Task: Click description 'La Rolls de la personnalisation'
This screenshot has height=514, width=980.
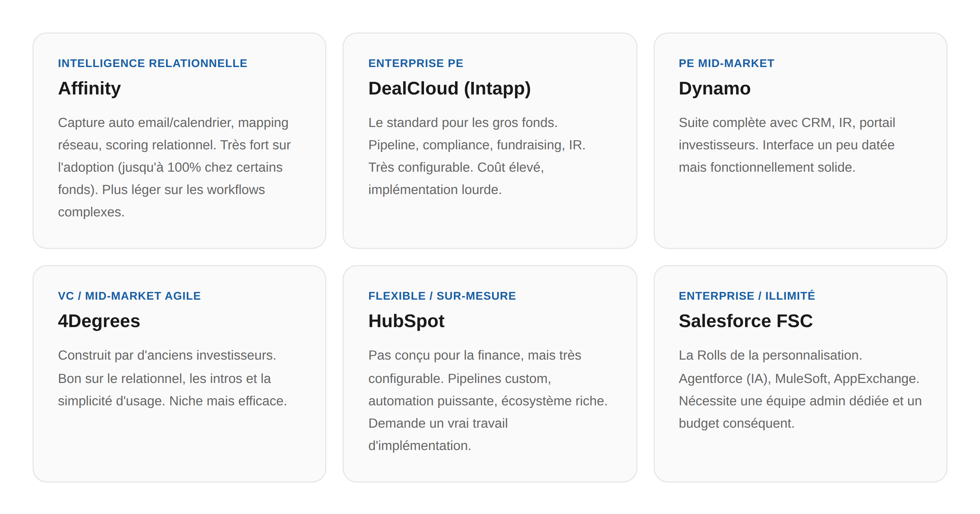Action: click(800, 389)
